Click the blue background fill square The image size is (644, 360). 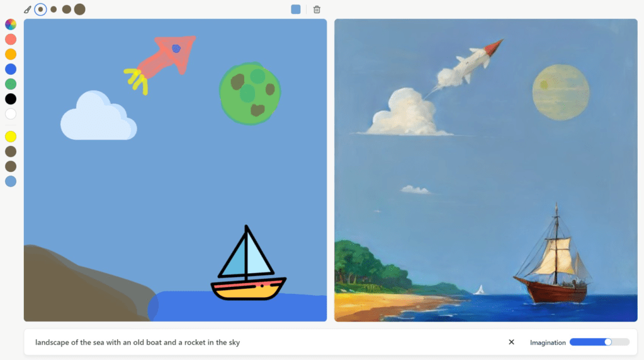pyautogui.click(x=296, y=9)
